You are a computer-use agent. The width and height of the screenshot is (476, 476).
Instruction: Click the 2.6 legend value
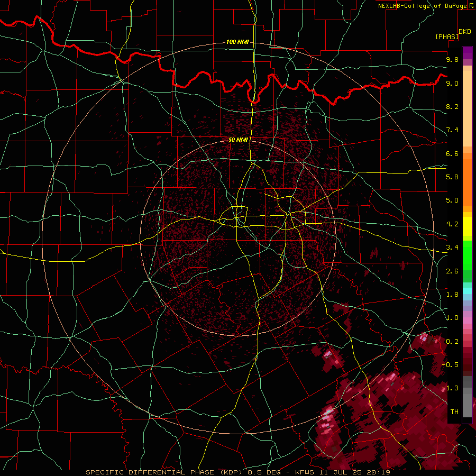point(452,271)
